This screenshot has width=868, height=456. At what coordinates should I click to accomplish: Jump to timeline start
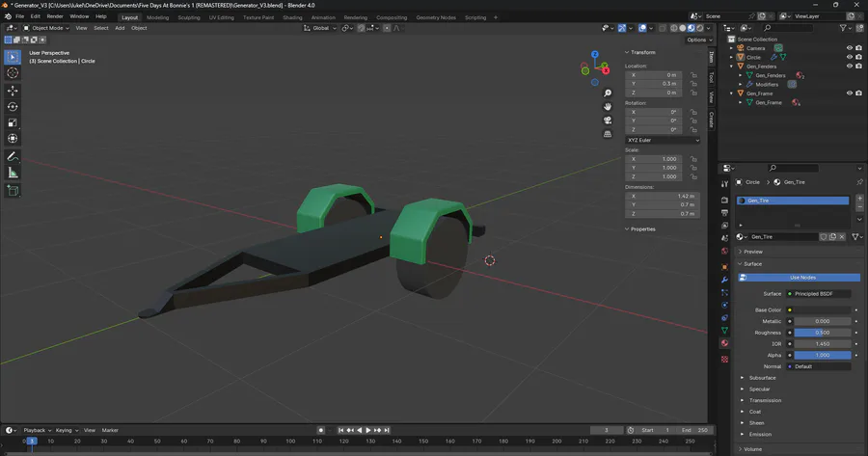point(340,430)
